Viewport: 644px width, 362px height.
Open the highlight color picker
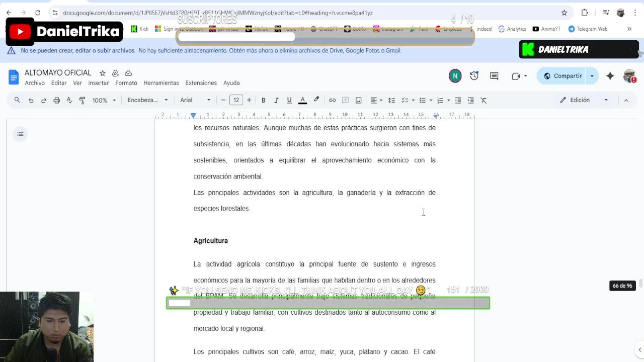tap(316, 100)
